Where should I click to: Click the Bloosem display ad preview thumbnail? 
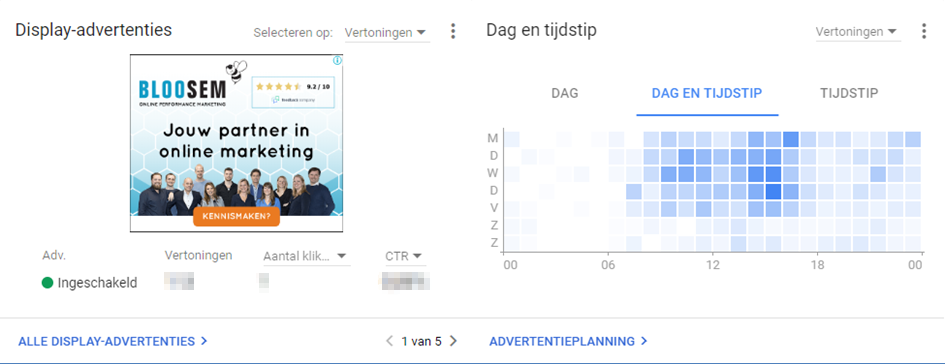pyautogui.click(x=236, y=143)
